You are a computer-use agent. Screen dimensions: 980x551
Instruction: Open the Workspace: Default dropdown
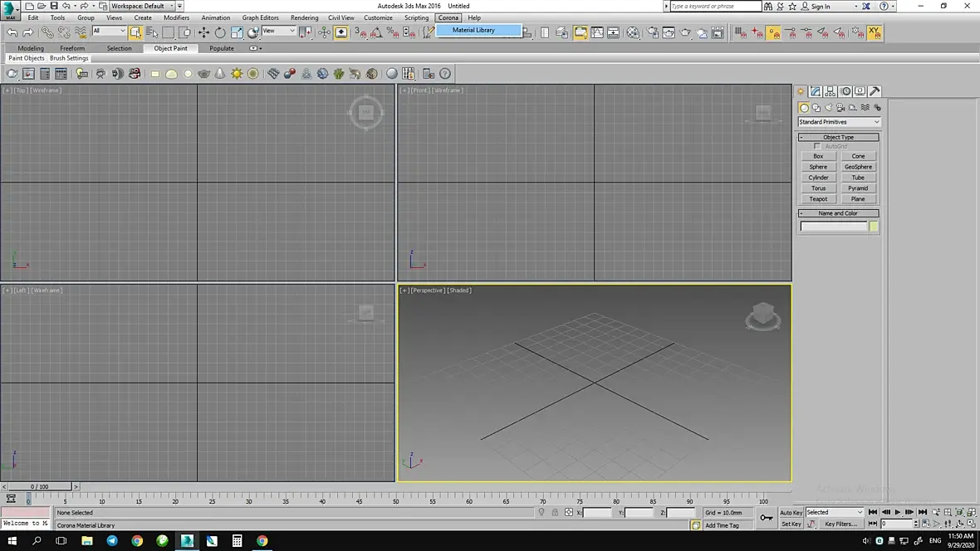click(x=143, y=6)
